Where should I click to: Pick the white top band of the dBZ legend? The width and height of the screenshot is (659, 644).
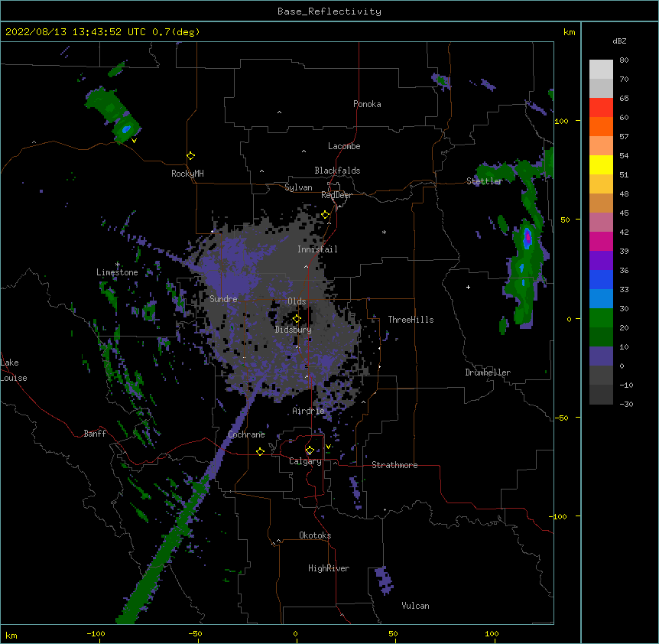click(601, 70)
